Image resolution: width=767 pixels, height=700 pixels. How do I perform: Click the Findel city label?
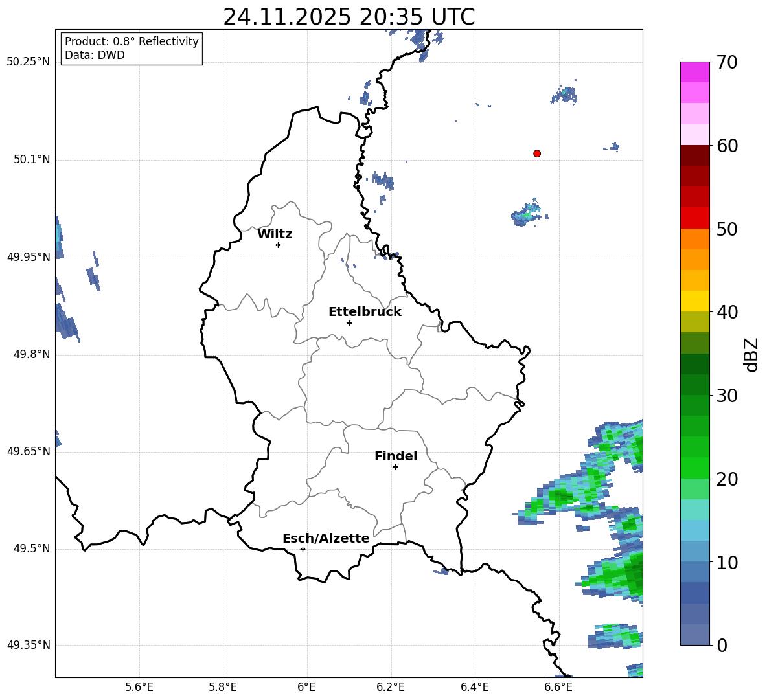click(x=396, y=456)
